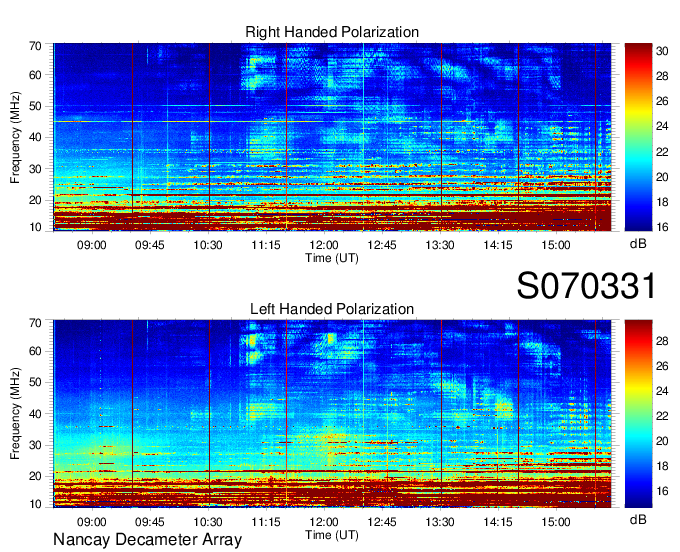Screen dimensions: 680x552
Task: Click the 20 dB label on right-handed colorbar
Action: [x=662, y=177]
